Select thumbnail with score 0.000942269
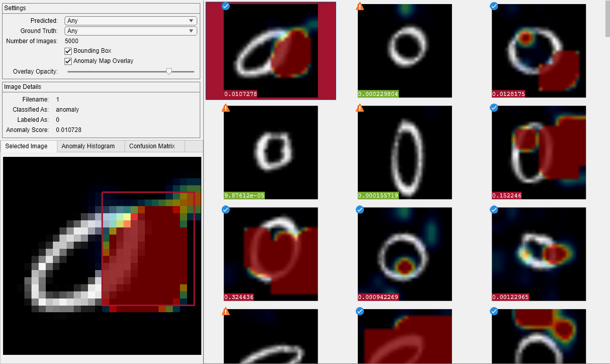 pos(405,254)
